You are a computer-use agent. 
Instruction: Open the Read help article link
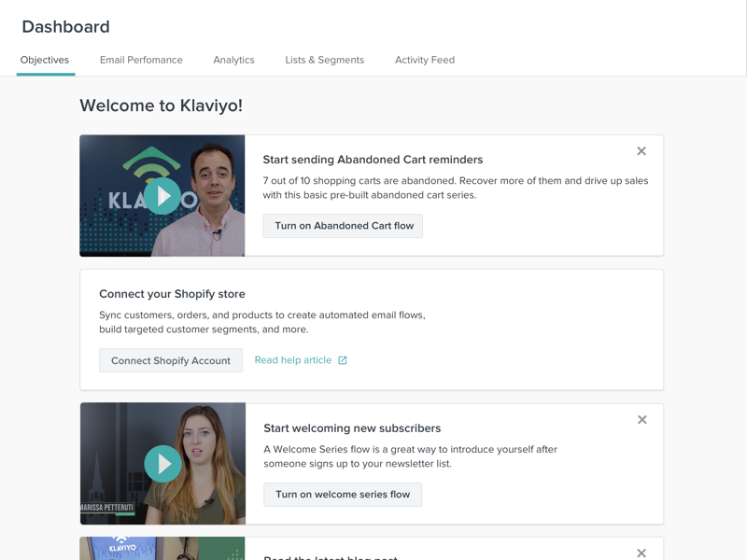(293, 360)
